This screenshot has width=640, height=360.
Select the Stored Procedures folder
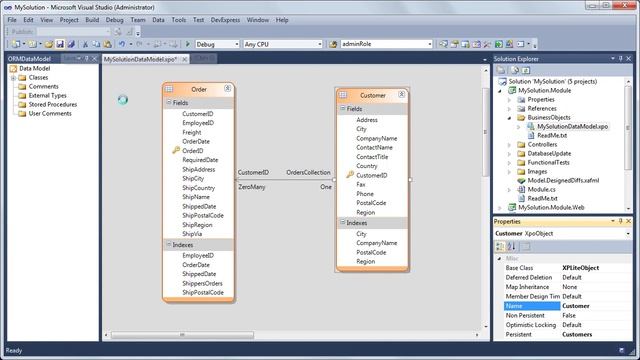[x=53, y=104]
